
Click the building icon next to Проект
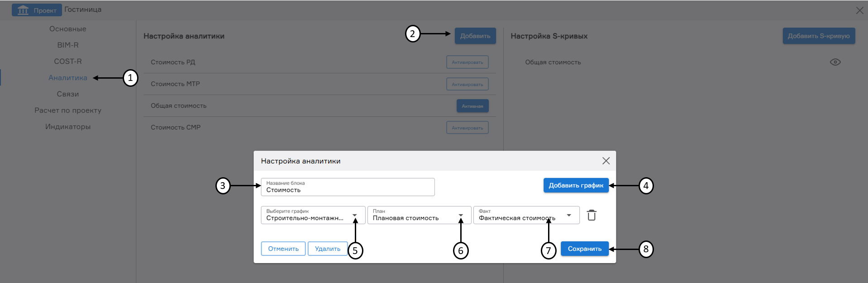(24, 9)
